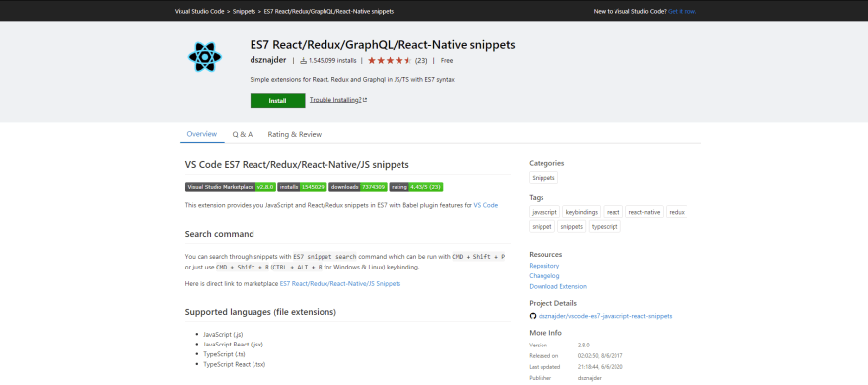Switch to the Q & A tab
The height and width of the screenshot is (385, 868).
(243, 134)
